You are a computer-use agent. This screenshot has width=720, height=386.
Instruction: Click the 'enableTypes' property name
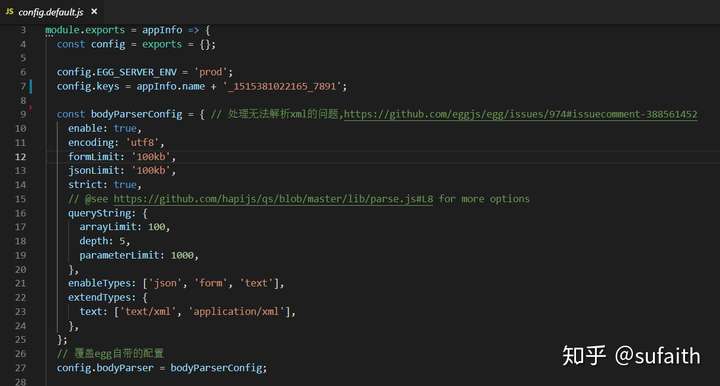point(99,283)
